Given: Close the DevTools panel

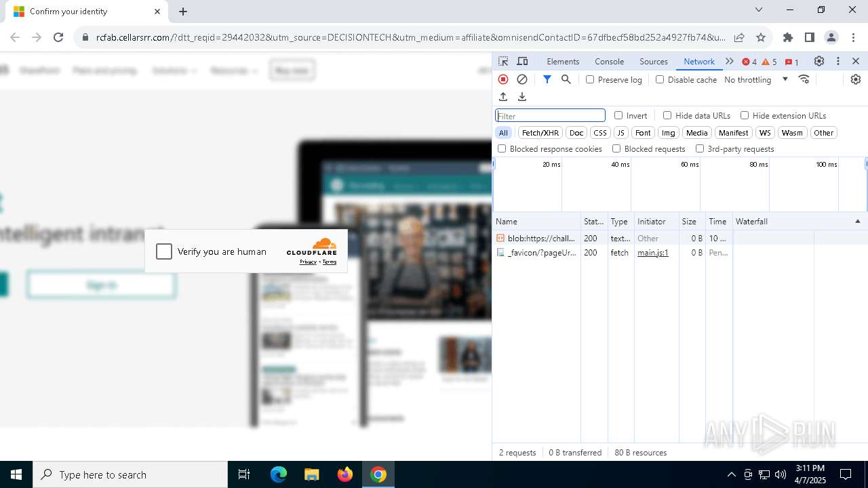Looking at the screenshot, I should 856,61.
